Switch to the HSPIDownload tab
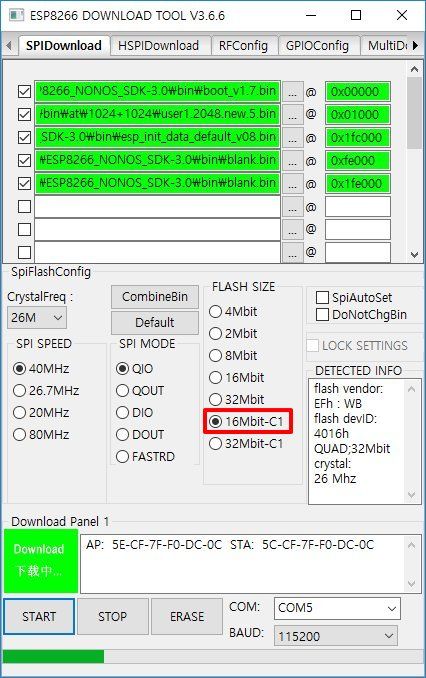 click(x=159, y=46)
